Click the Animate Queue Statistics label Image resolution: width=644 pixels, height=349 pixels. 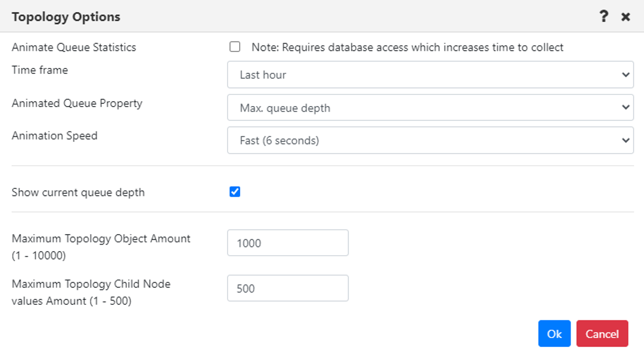click(74, 47)
